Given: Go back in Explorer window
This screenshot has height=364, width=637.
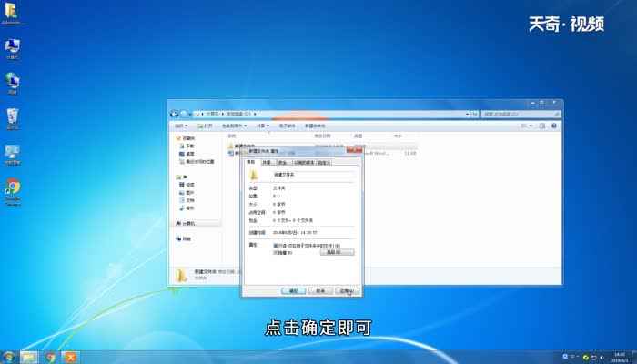Looking at the screenshot, I should (175, 114).
